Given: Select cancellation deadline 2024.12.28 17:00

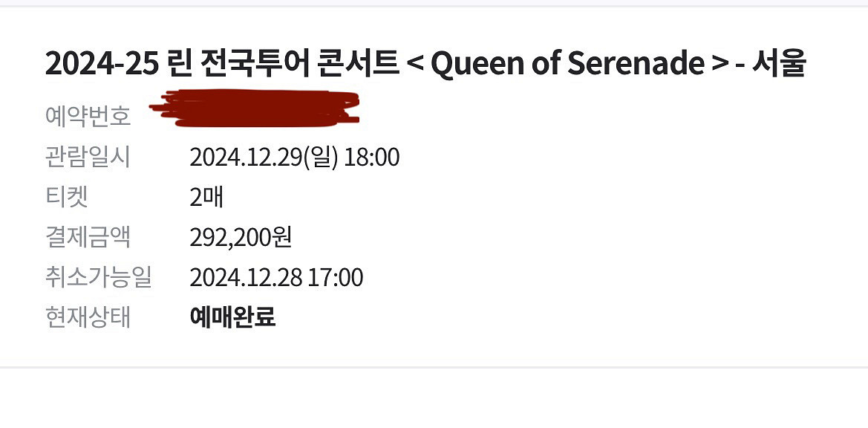Looking at the screenshot, I should coord(276,277).
